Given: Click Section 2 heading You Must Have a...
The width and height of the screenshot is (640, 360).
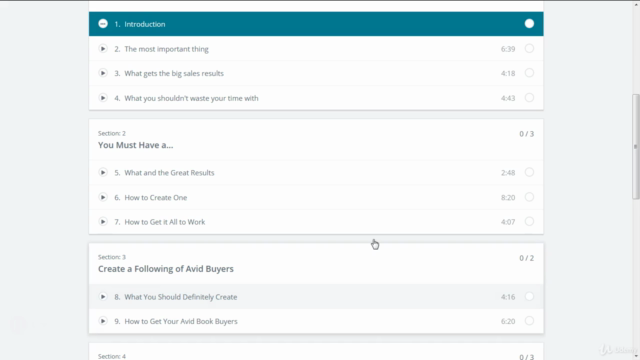Looking at the screenshot, I should [136, 145].
